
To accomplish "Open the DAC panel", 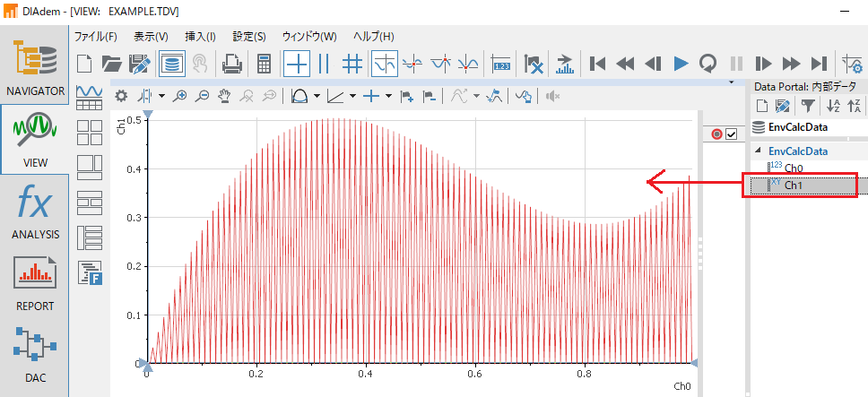I will (x=35, y=355).
